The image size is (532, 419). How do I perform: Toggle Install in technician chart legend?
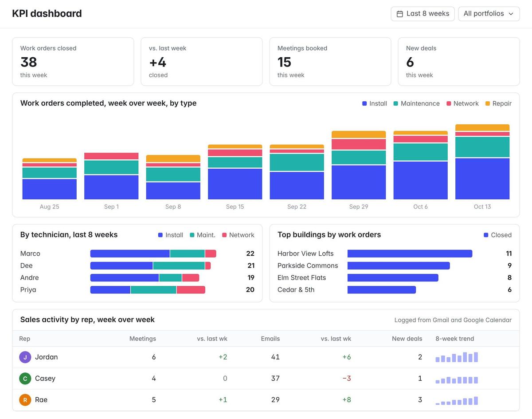pos(171,235)
